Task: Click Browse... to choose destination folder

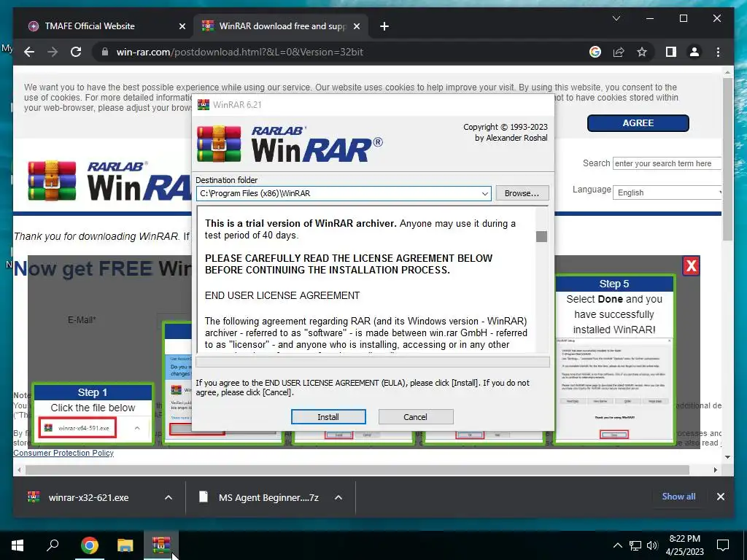Action: pos(522,193)
